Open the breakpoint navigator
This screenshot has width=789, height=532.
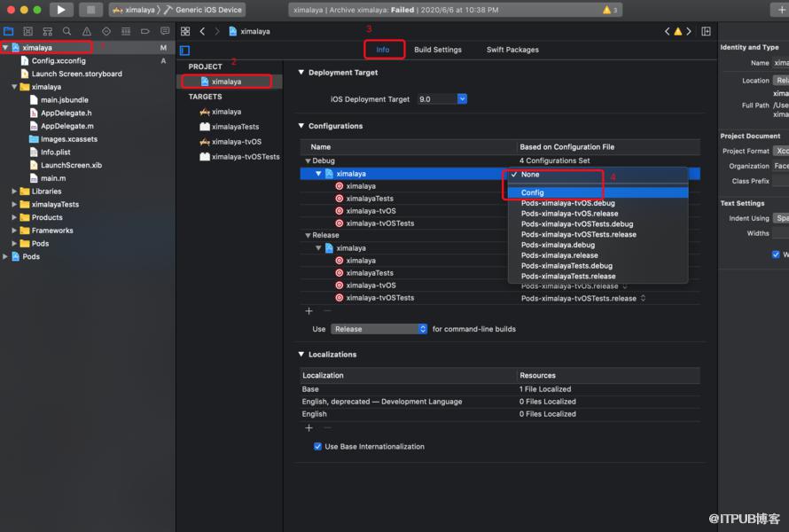point(145,31)
